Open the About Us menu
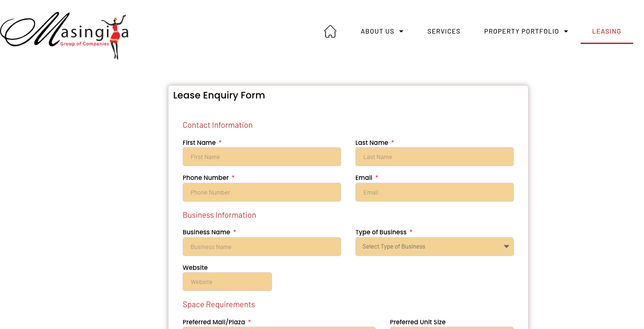This screenshot has width=644, height=329. [377, 31]
